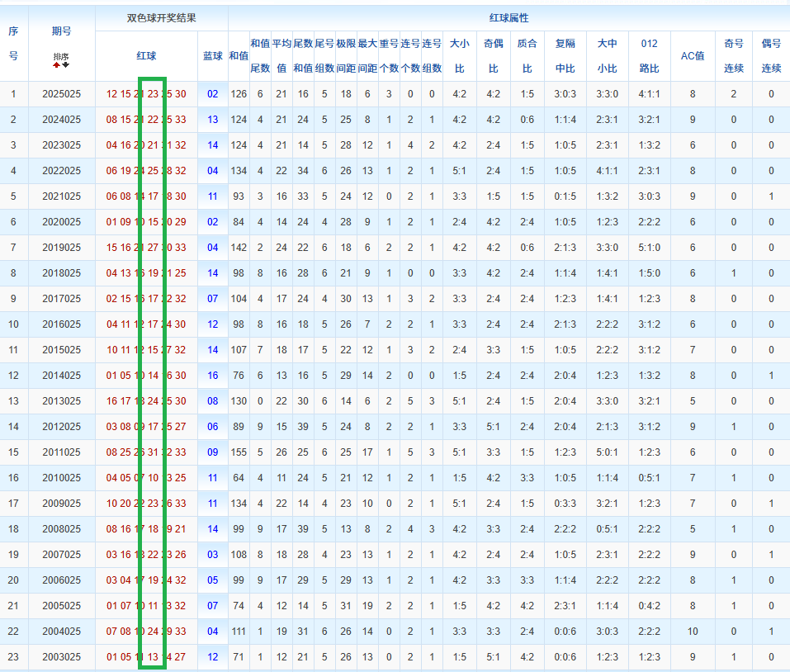Click the 大中小比 column header
Viewport: 790px width, 672px height.
pos(607,56)
